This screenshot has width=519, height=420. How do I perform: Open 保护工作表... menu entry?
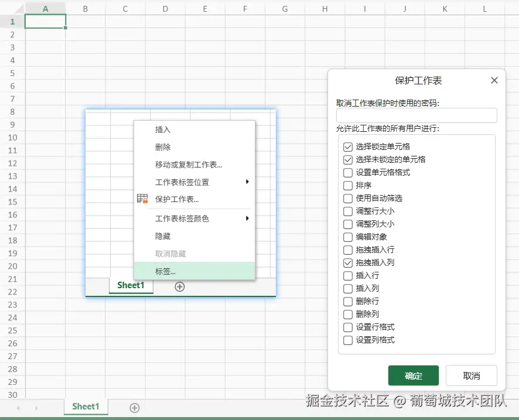pos(194,199)
